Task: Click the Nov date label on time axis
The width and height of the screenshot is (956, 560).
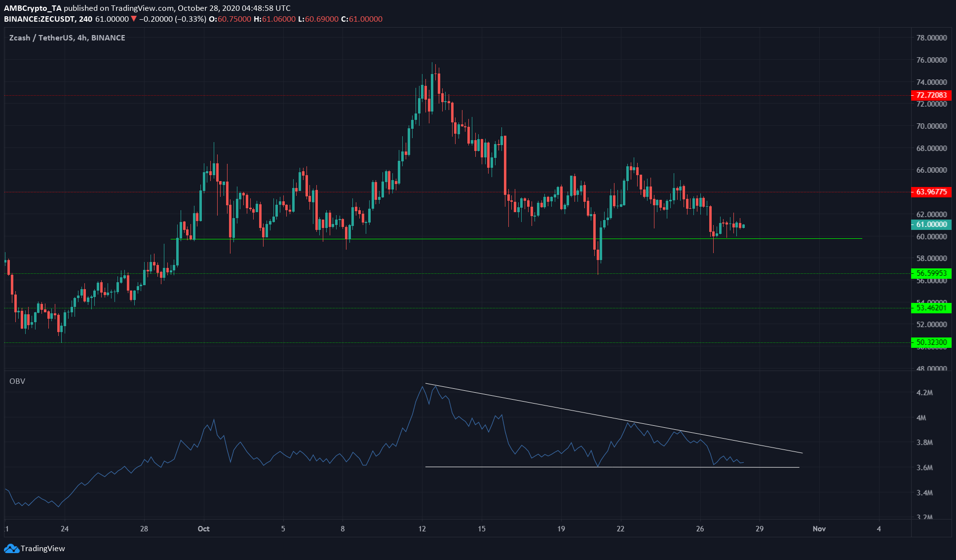Action: tap(819, 529)
